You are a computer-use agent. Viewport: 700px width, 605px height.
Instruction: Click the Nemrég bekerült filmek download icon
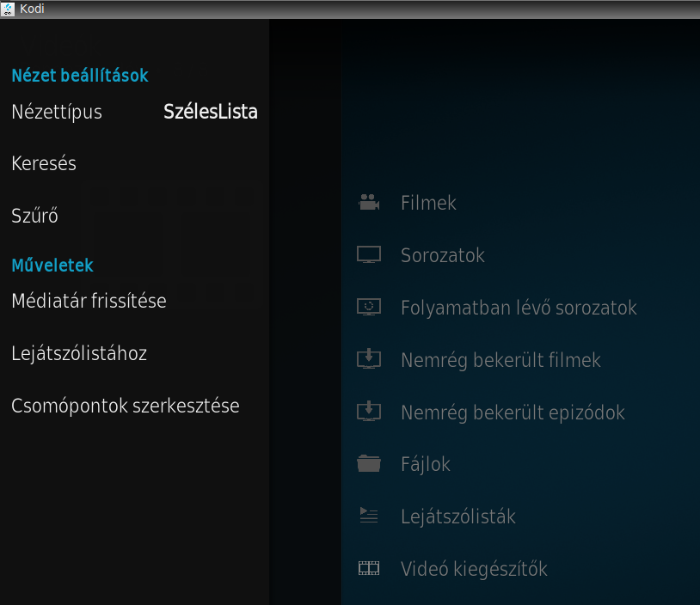tap(369, 359)
